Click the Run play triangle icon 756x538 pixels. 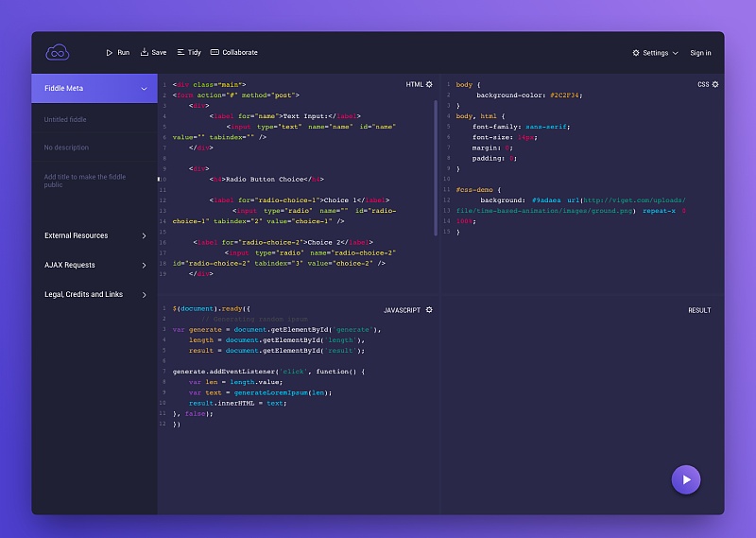(110, 53)
